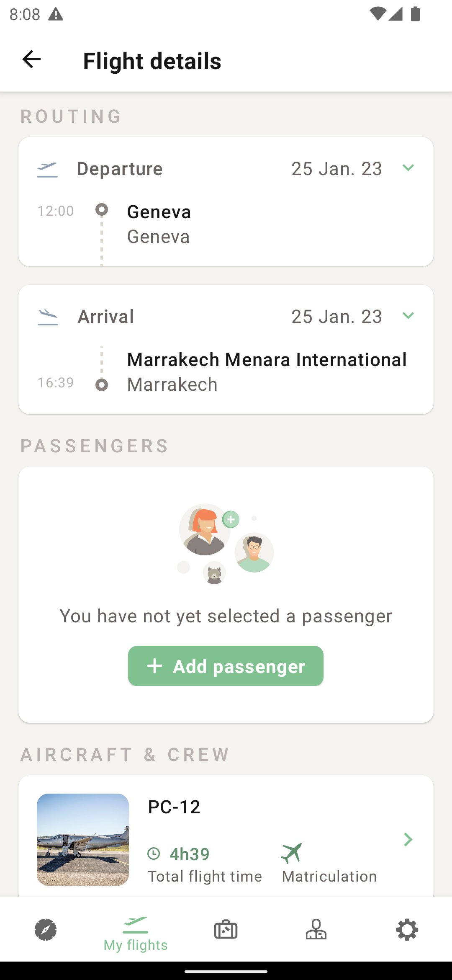Select Marrakech Menara International arrival entry

coord(267,371)
